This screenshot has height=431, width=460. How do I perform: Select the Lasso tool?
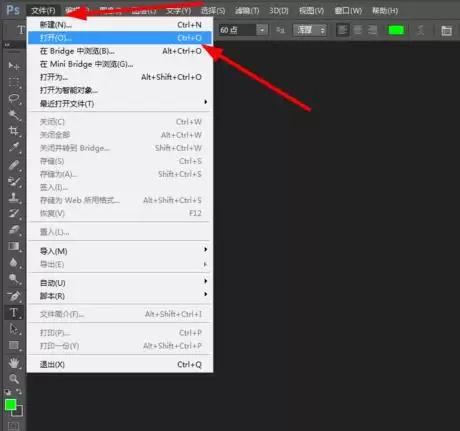[x=14, y=98]
